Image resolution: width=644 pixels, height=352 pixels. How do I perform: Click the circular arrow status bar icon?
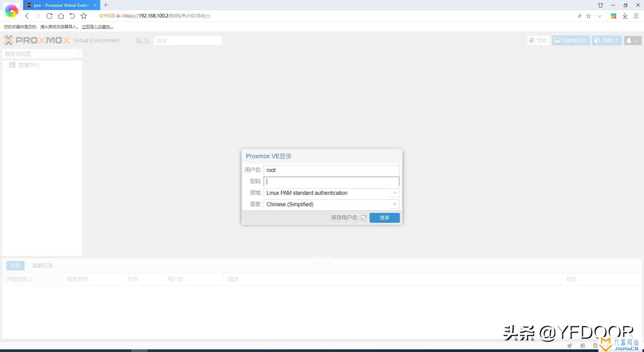pos(583,346)
